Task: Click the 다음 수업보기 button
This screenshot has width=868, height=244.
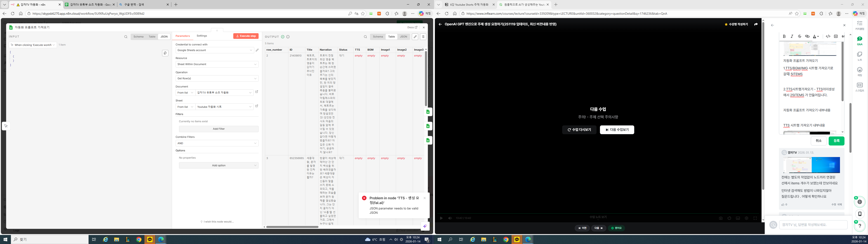Action: pyautogui.click(x=617, y=130)
